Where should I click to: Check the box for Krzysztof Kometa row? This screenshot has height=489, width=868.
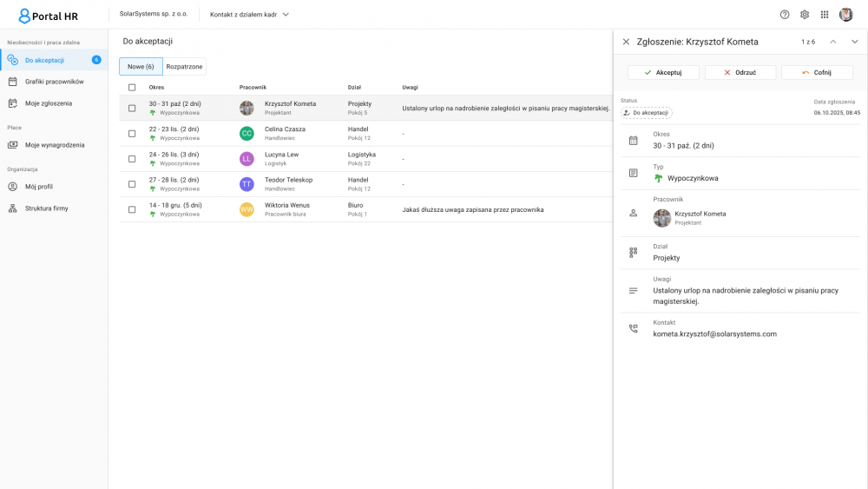pos(132,109)
